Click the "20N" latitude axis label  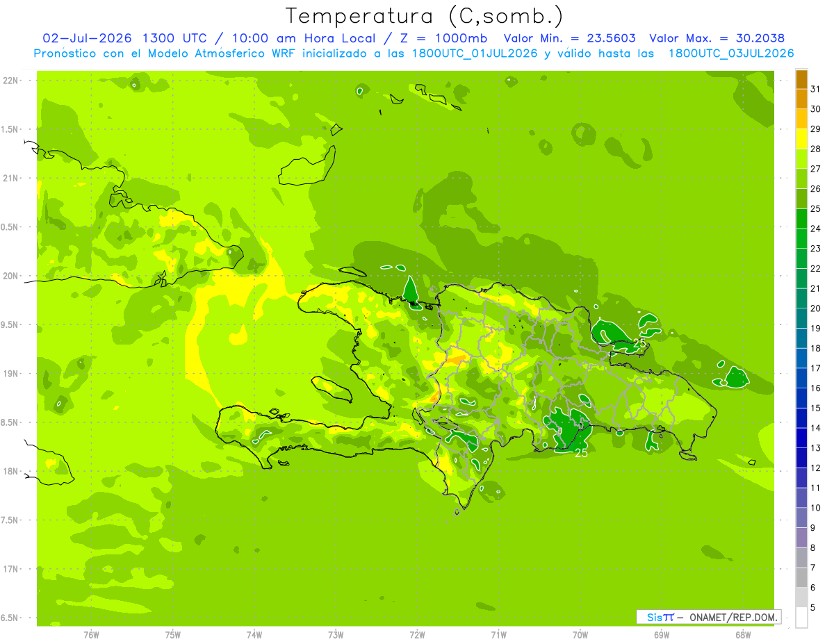click(10, 276)
